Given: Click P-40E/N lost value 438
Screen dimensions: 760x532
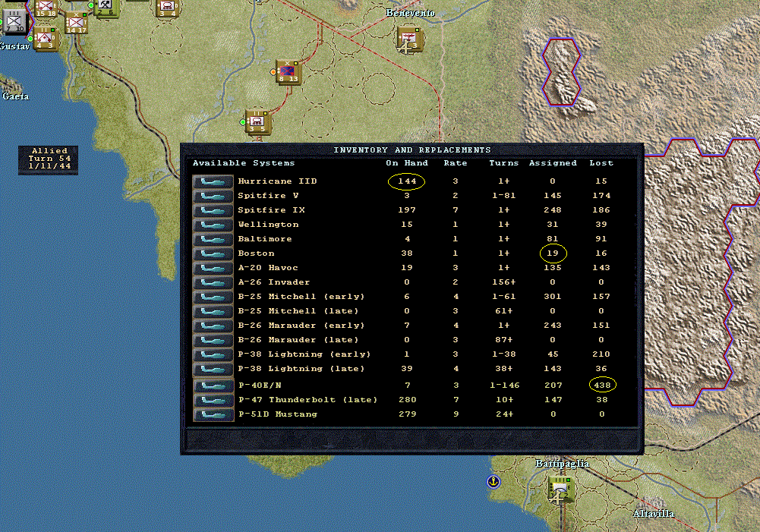Looking at the screenshot, I should (x=602, y=386).
